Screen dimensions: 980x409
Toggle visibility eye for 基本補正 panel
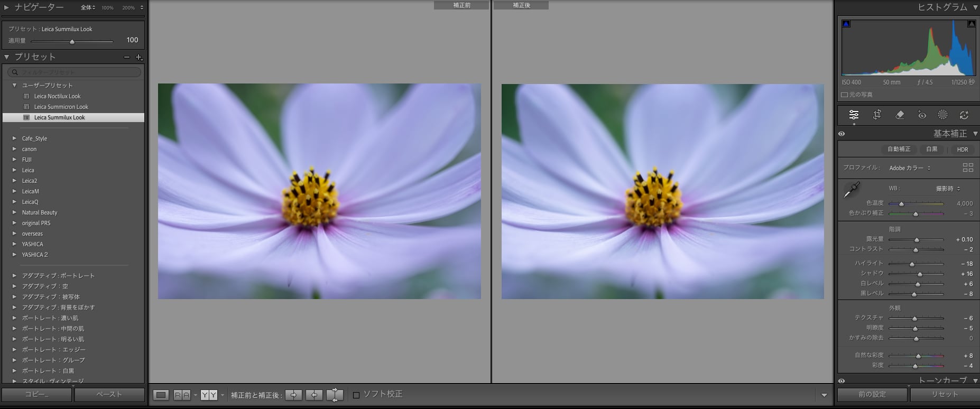click(842, 134)
